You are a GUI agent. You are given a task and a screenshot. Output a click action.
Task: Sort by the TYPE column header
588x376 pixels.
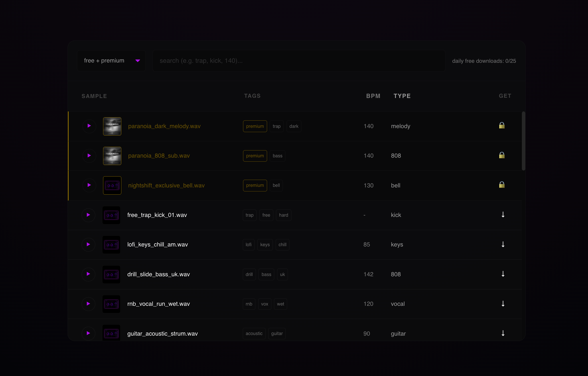tap(402, 96)
